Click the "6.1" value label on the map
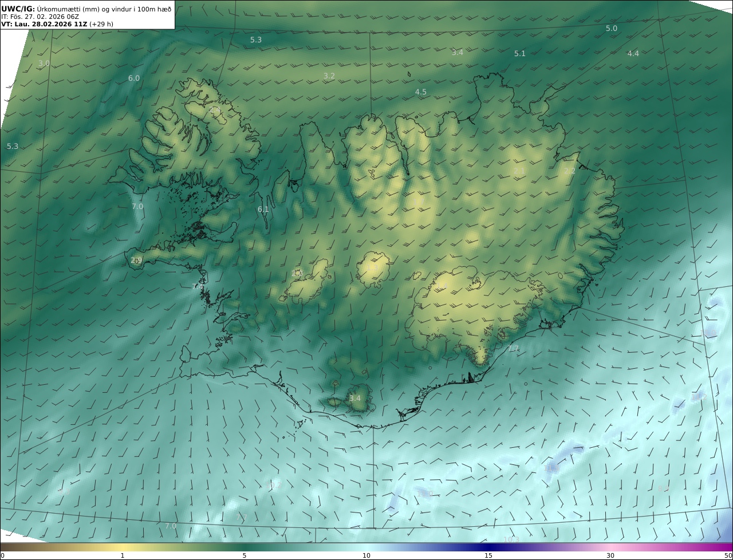 point(263,209)
